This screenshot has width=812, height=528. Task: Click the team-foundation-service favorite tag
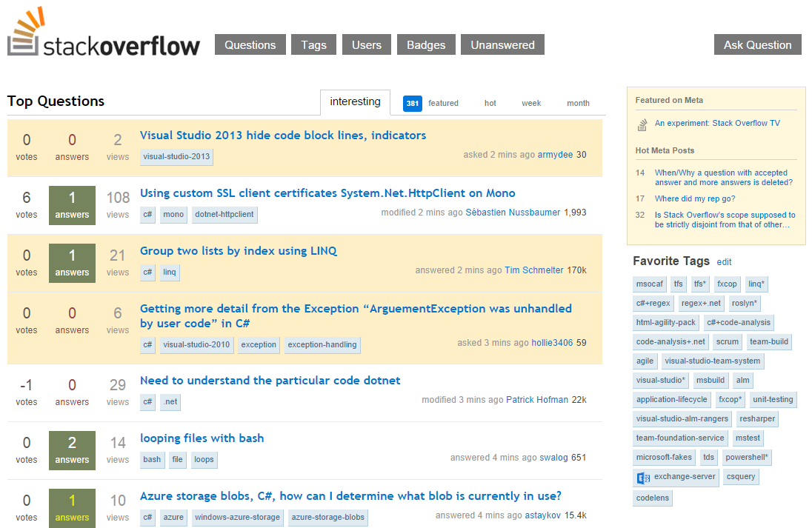point(680,438)
